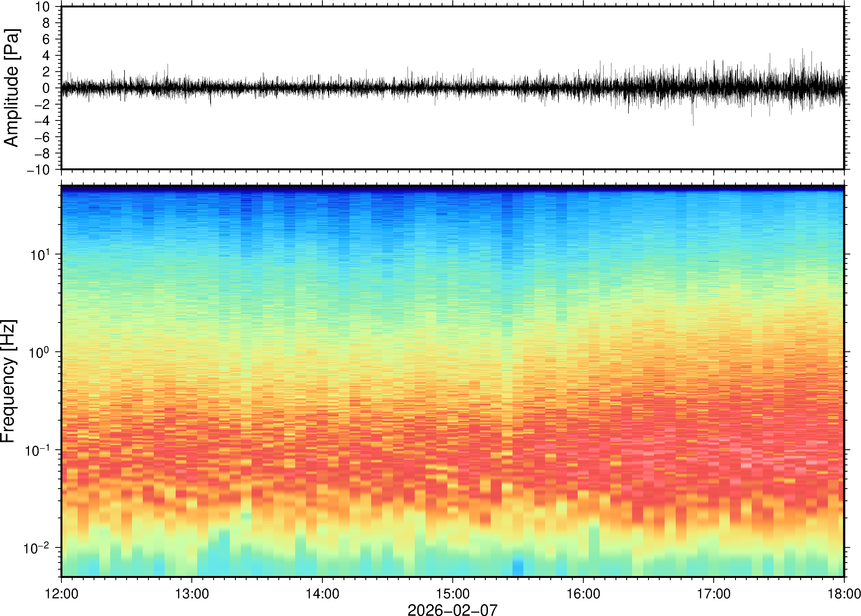The width and height of the screenshot is (861, 616).
Task: Click the 10⁻² frequency tick label
Action: [x=36, y=548]
